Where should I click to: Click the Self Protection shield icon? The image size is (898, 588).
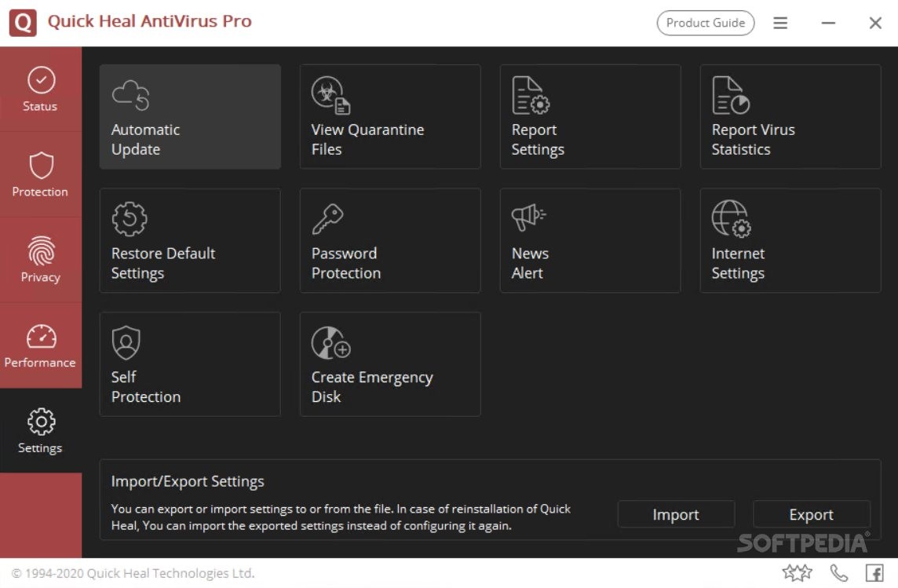coord(126,342)
